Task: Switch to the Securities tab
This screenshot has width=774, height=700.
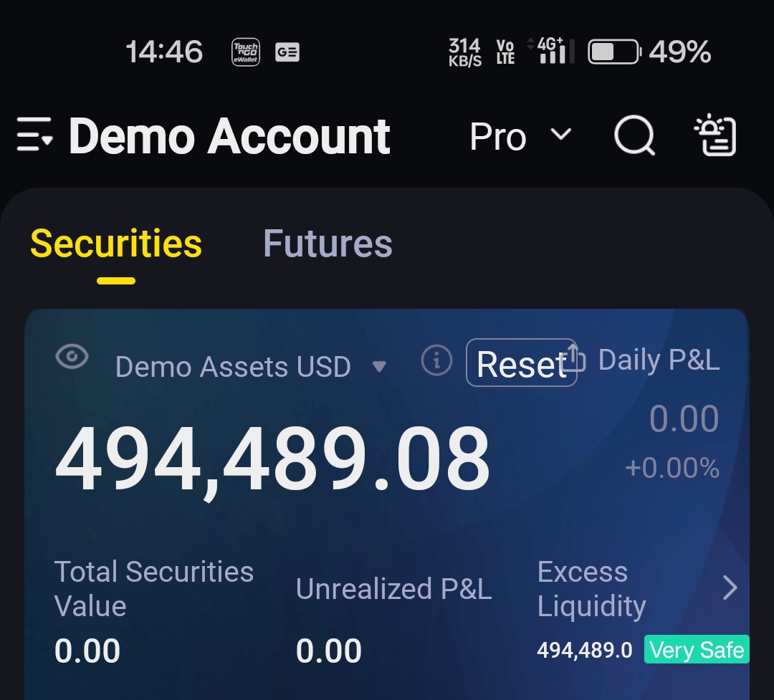Action: (x=116, y=244)
